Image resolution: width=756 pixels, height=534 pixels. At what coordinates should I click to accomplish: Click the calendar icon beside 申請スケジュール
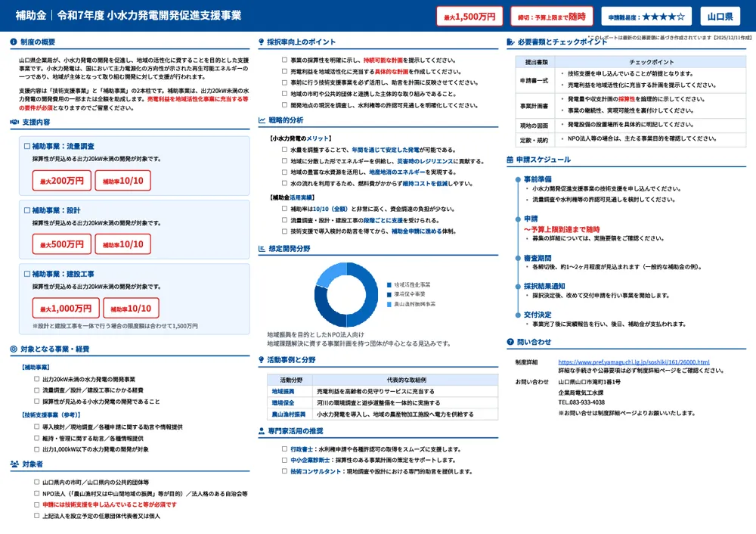(x=510, y=160)
